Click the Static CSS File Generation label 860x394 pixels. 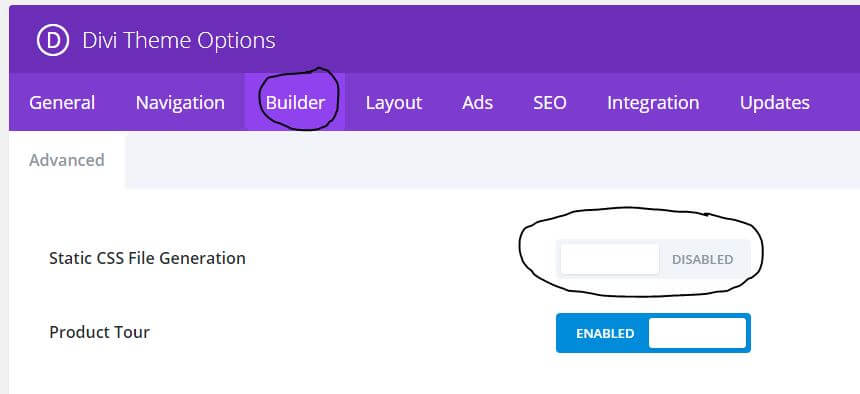(x=147, y=258)
